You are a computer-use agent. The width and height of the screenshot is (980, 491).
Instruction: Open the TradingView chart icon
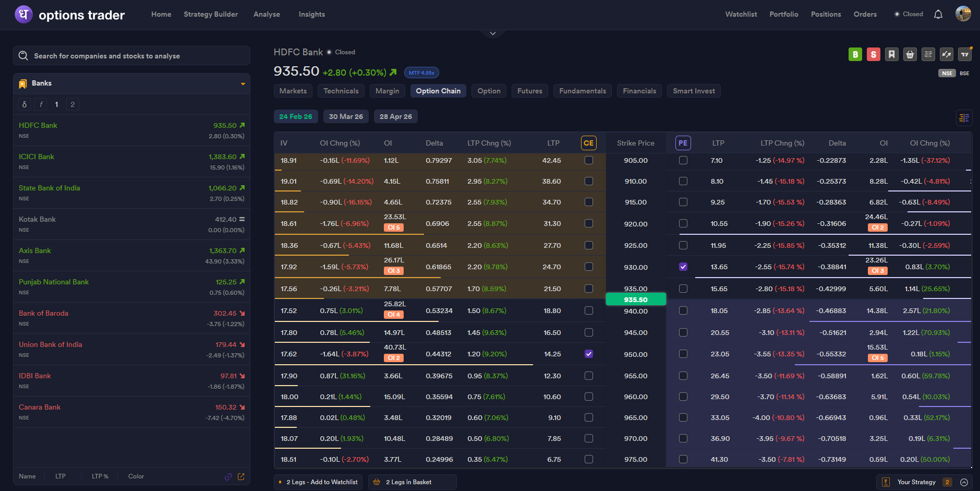point(964,54)
